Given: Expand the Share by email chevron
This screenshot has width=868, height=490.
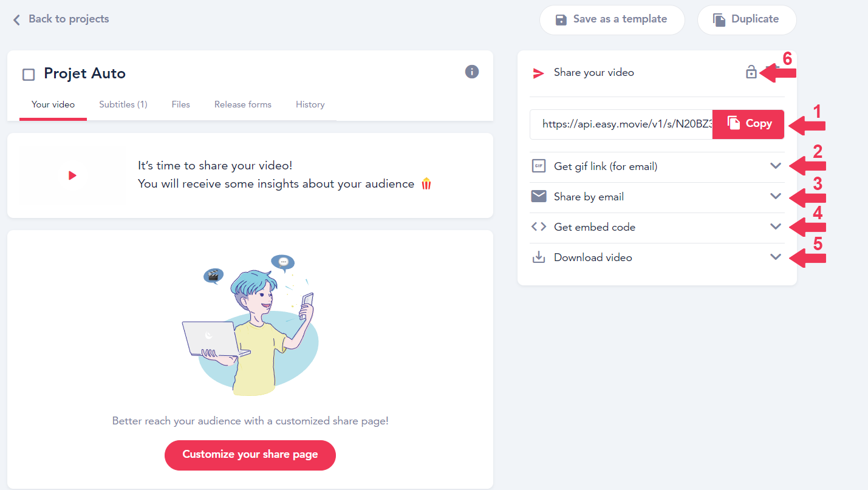Looking at the screenshot, I should (776, 196).
